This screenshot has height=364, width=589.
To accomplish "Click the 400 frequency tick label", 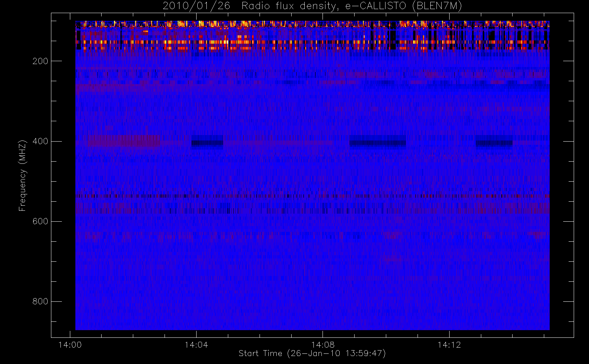I will pos(40,141).
